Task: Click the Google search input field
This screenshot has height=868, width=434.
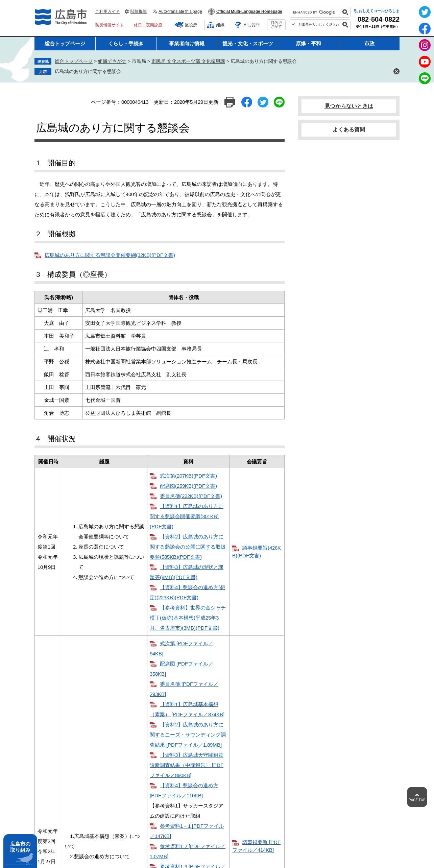Action: pyautogui.click(x=316, y=12)
